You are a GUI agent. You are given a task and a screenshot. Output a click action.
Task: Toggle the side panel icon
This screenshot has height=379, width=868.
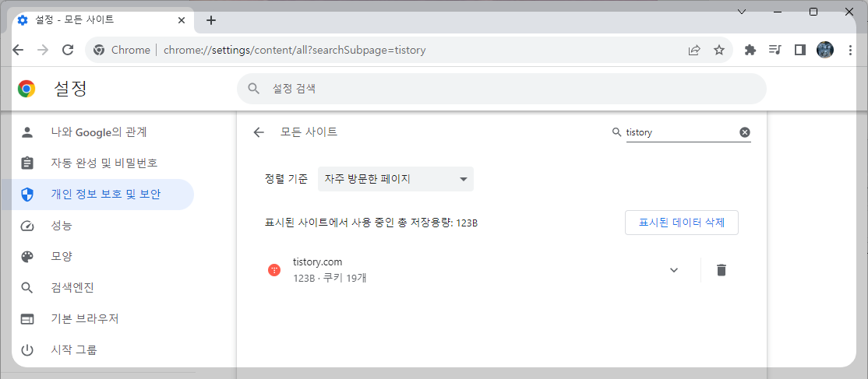tap(800, 51)
